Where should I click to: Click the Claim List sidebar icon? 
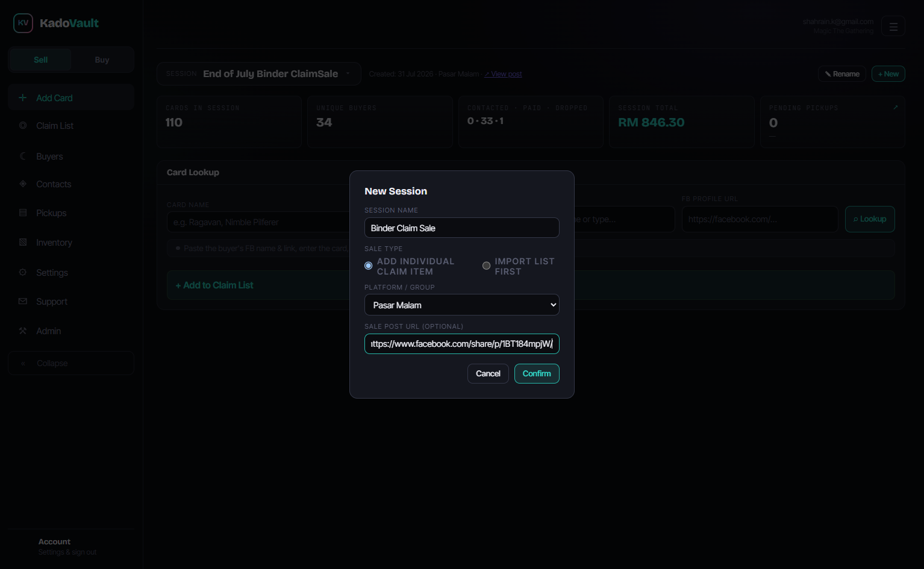coord(23,125)
